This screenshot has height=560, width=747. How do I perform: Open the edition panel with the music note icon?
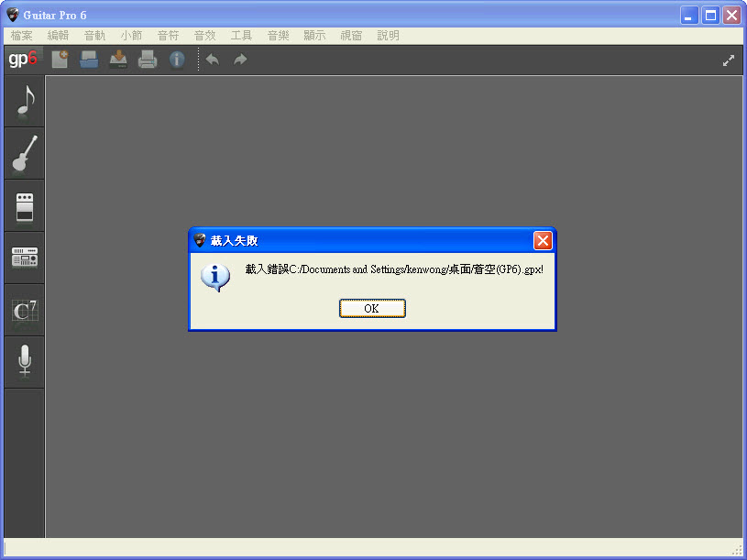point(25,101)
